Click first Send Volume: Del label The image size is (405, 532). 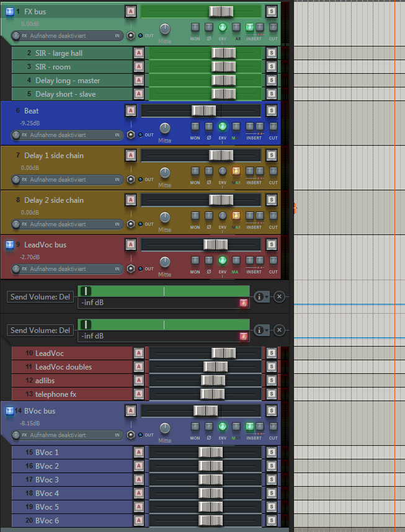(40, 297)
